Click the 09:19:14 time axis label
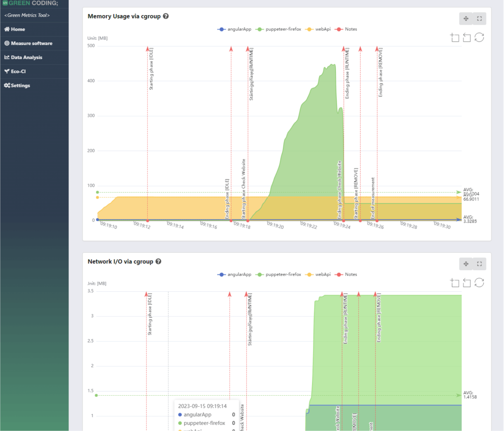The image size is (504, 431). coord(175,225)
